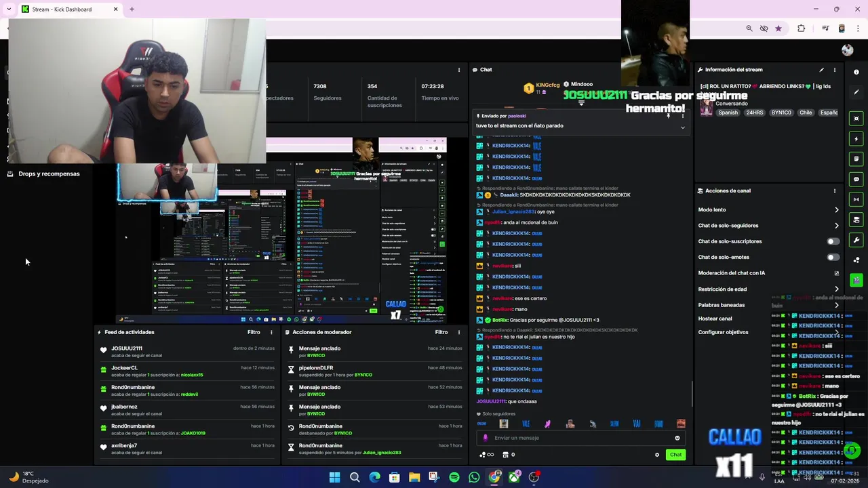Open the lightning bolt quick actions icon
The height and width of the screenshot is (488, 868).
coord(856,139)
